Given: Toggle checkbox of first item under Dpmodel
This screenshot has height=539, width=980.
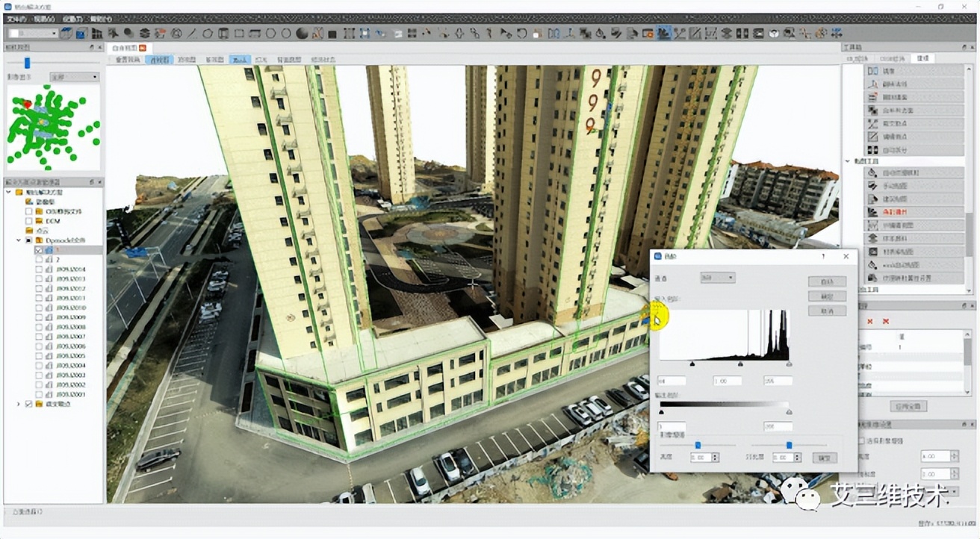Looking at the screenshot, I should pyautogui.click(x=39, y=250).
